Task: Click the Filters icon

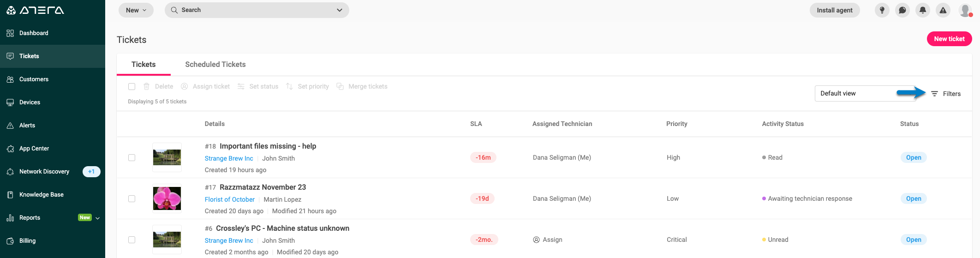Action: tap(934, 94)
